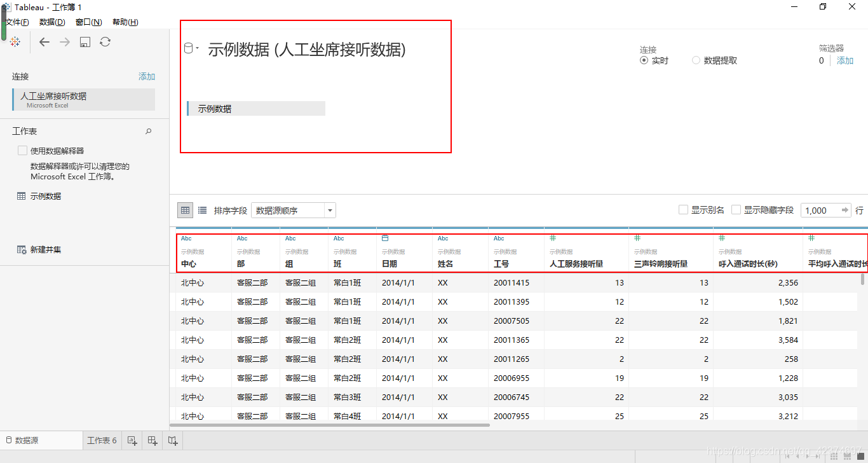
Task: Click the Abc data type icon for 姓名 column
Action: click(443, 238)
